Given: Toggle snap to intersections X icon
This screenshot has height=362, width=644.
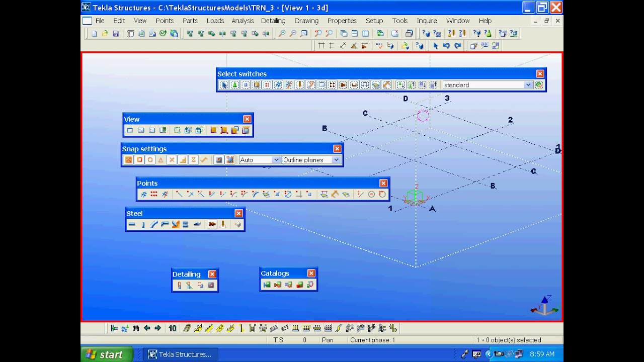Looking at the screenshot, I should pyautogui.click(x=172, y=160).
